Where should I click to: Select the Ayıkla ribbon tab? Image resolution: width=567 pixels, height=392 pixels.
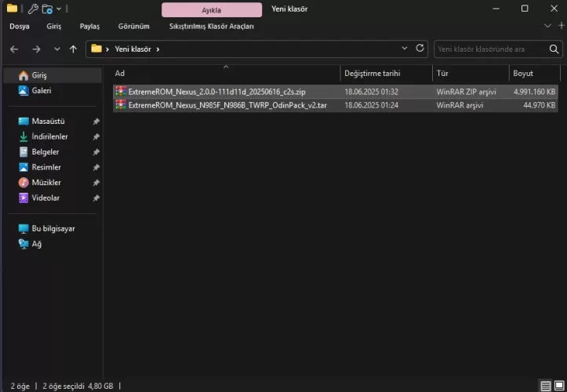click(212, 9)
